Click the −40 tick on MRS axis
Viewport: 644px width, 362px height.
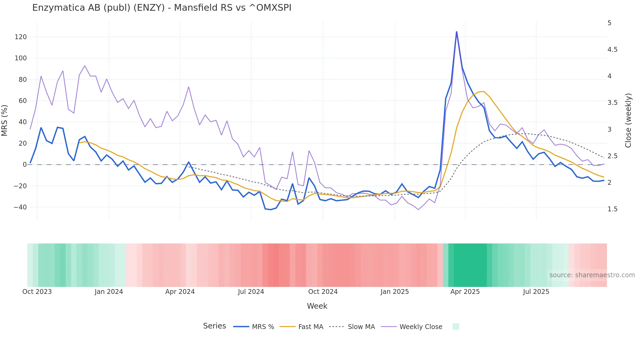[x=20, y=207]
